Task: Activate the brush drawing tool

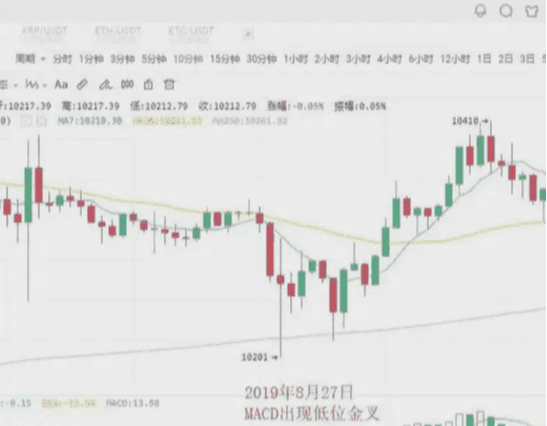Action: [105, 85]
